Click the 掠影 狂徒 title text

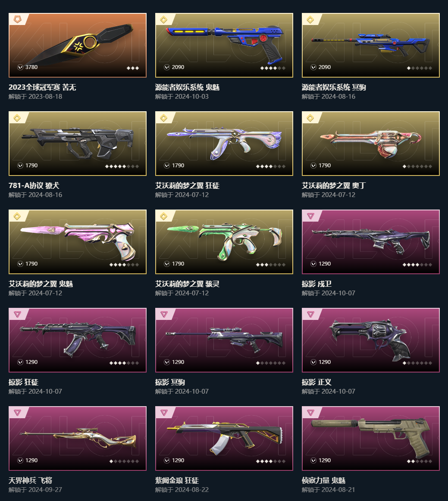23,382
